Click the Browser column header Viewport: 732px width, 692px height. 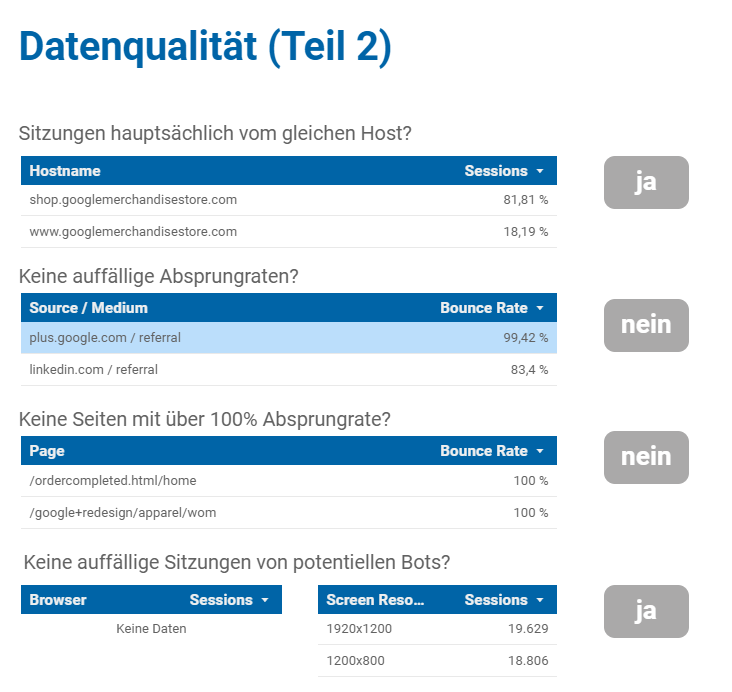tap(58, 600)
